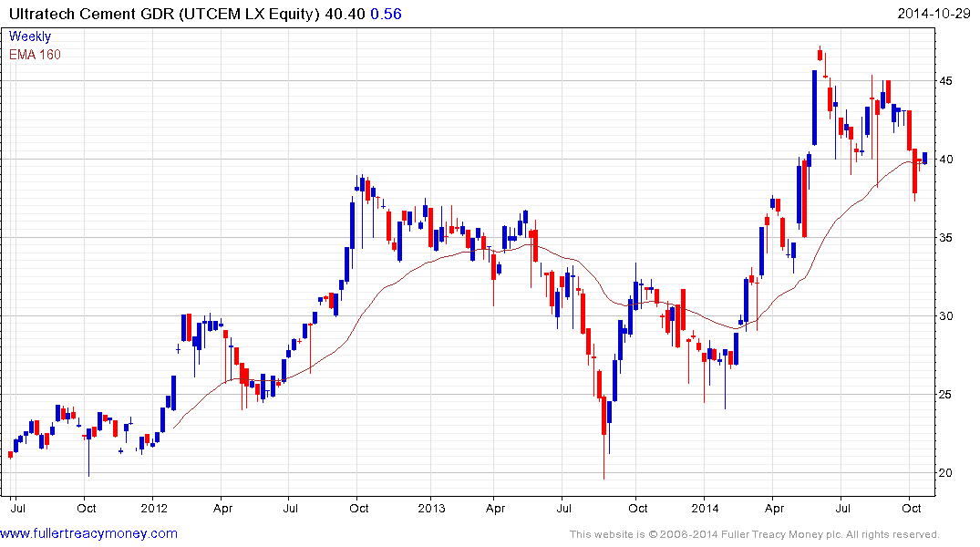
Task: Click the 25 price axis label
Action: point(946,394)
